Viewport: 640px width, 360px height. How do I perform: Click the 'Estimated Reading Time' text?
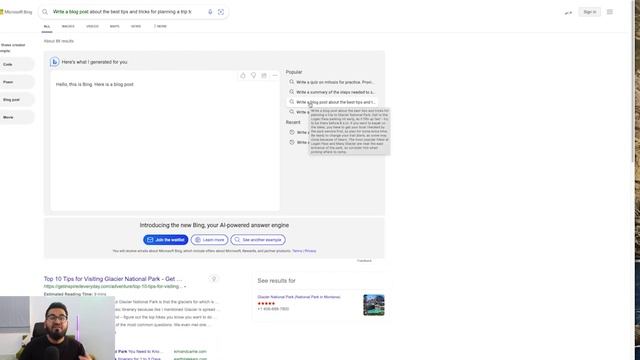(x=75, y=294)
